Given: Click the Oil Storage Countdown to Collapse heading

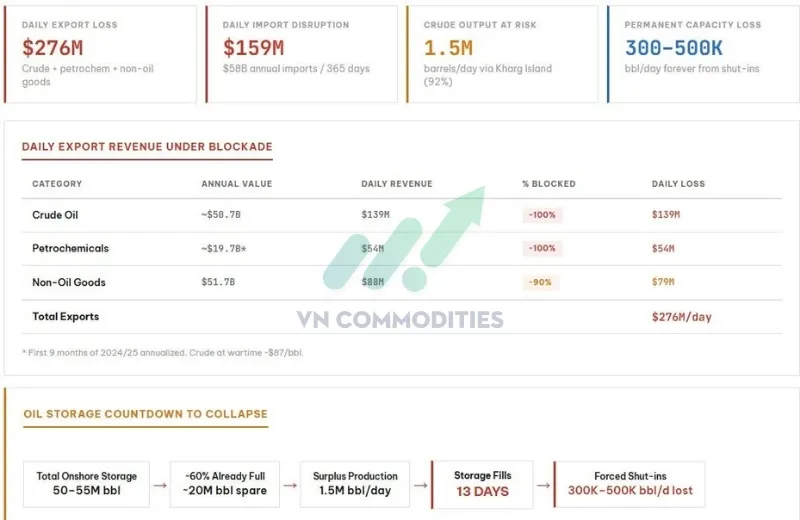Looking at the screenshot, I should coord(145,414).
